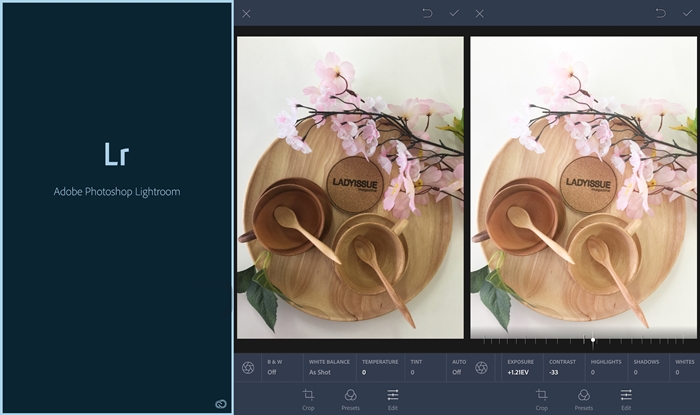Click the undo arrow in the right editor
The image size is (700, 415).
point(660,13)
